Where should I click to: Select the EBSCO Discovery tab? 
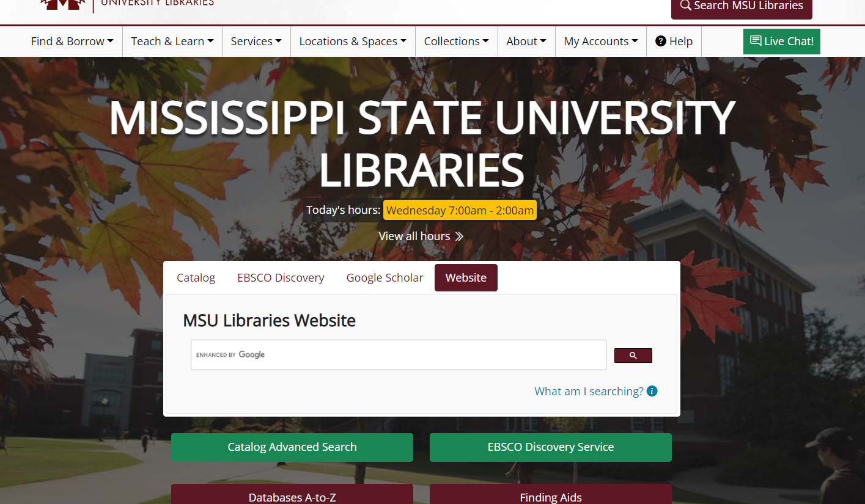[x=281, y=277]
